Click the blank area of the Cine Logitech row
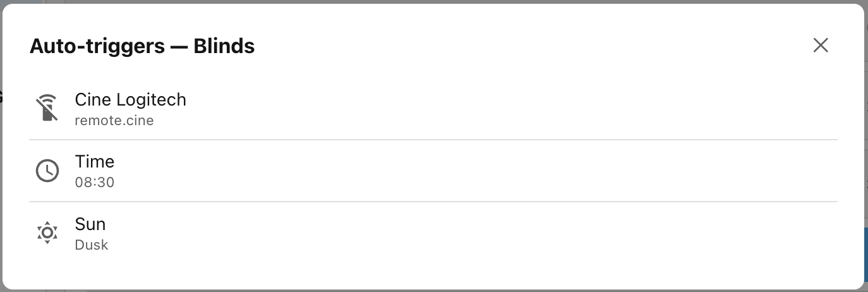This screenshot has width=868, height=292. (505, 109)
